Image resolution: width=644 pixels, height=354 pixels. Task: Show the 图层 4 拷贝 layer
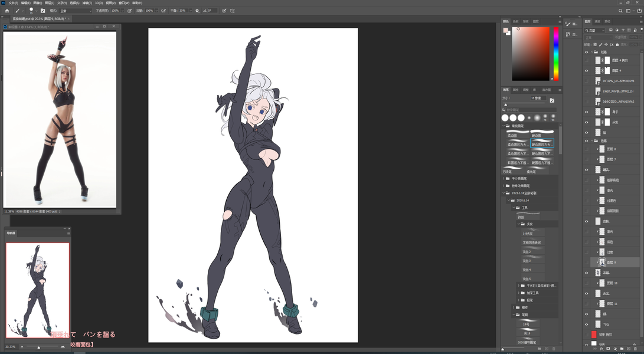point(587,60)
